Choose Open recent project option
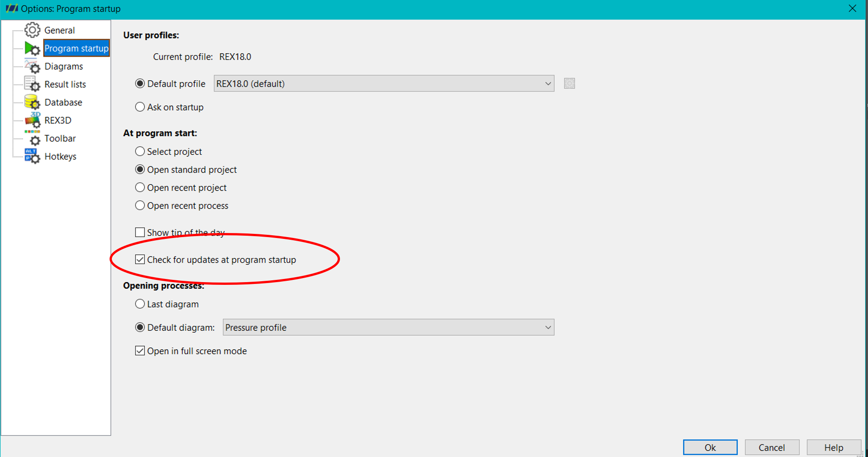Image resolution: width=868 pixels, height=457 pixels. [x=140, y=187]
